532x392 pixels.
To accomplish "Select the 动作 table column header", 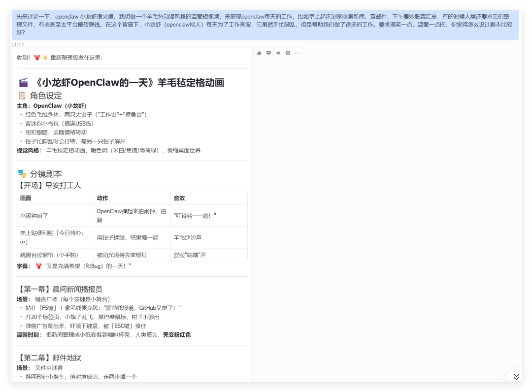I will 102,198.
